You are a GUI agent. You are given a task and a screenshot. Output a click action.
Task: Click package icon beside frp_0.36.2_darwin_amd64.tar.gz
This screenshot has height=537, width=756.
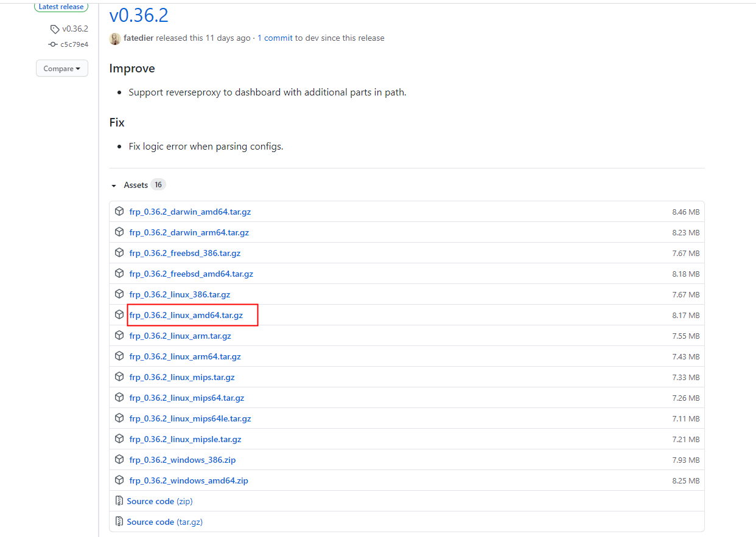119,212
